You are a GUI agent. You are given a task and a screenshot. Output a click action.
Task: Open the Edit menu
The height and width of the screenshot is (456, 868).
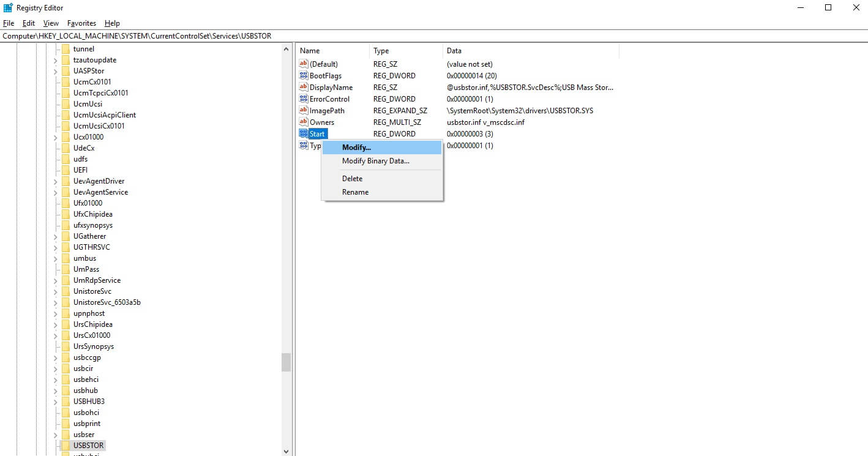click(x=29, y=23)
